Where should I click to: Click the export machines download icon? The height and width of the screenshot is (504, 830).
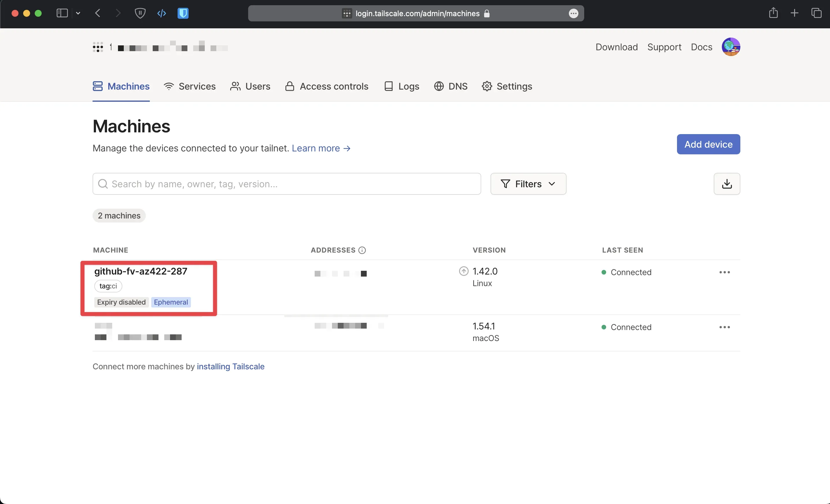click(x=726, y=184)
